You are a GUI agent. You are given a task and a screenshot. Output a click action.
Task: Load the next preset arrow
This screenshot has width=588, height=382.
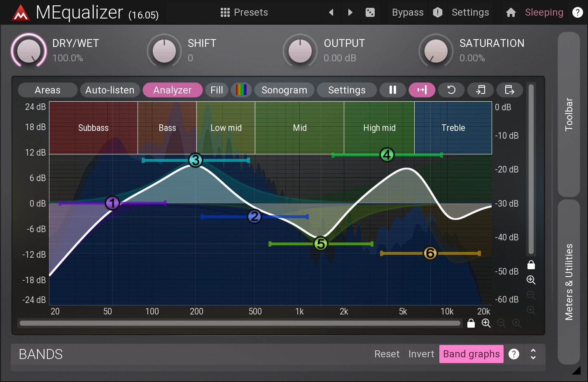(350, 12)
